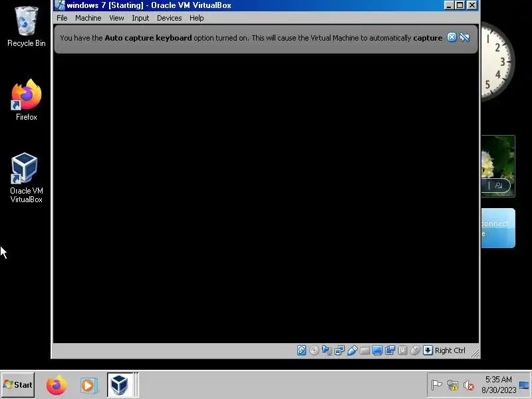Select the Firefox desktop shortcut

point(27,100)
